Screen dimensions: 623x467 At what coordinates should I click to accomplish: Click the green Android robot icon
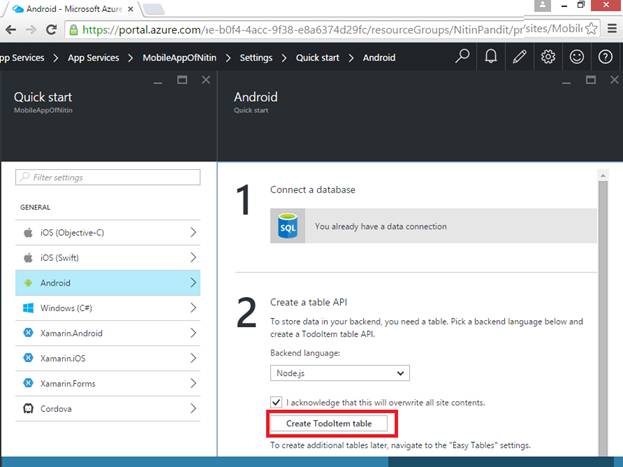click(x=28, y=283)
